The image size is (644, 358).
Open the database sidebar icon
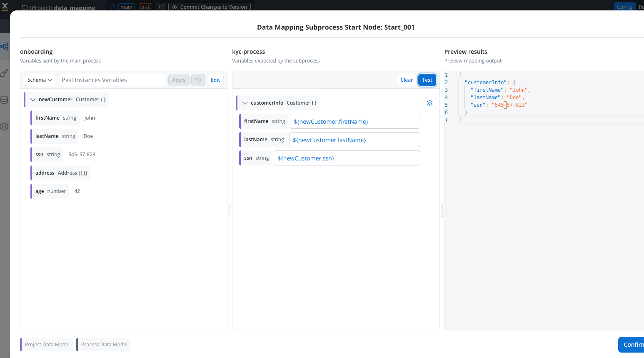tap(5, 100)
